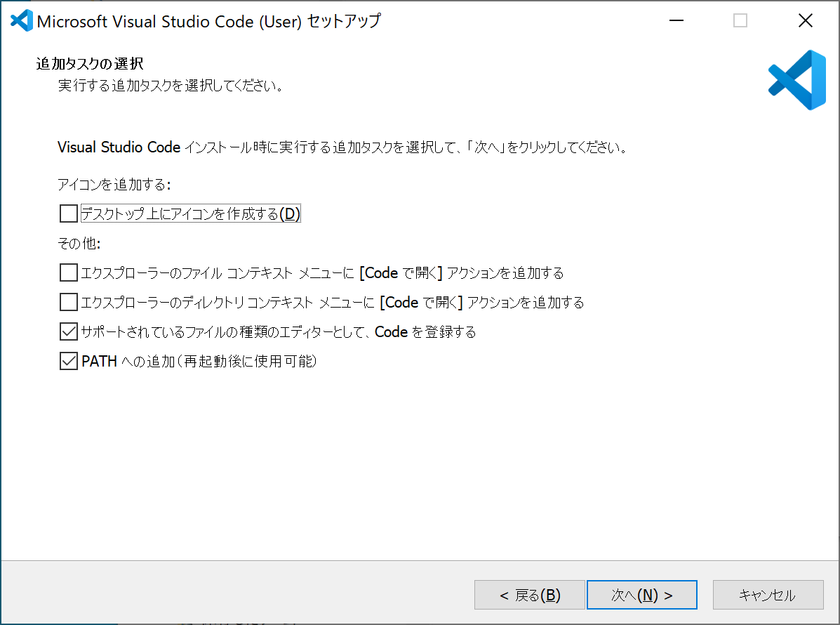
Task: Go back with the < 戻る(B) button
Action: [x=529, y=595]
